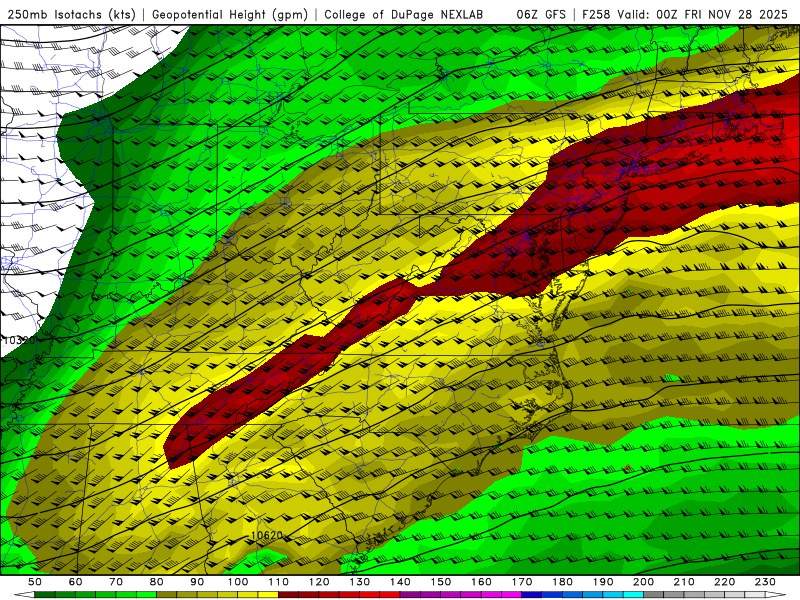Click the legend value 90
800x600 pixels.
(x=197, y=582)
